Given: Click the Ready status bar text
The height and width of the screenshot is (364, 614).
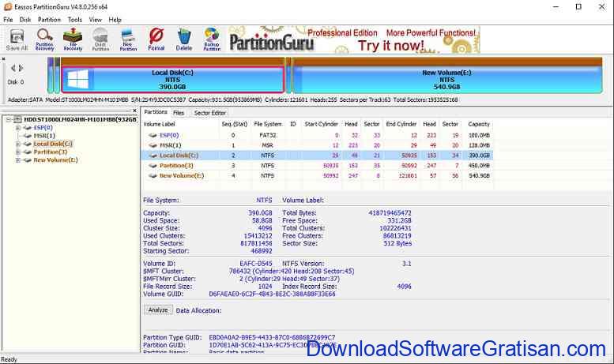Looking at the screenshot, I should tap(9, 359).
